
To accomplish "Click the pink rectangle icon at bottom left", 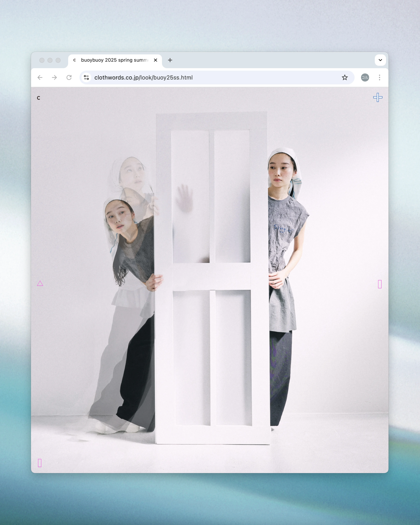I will point(40,463).
